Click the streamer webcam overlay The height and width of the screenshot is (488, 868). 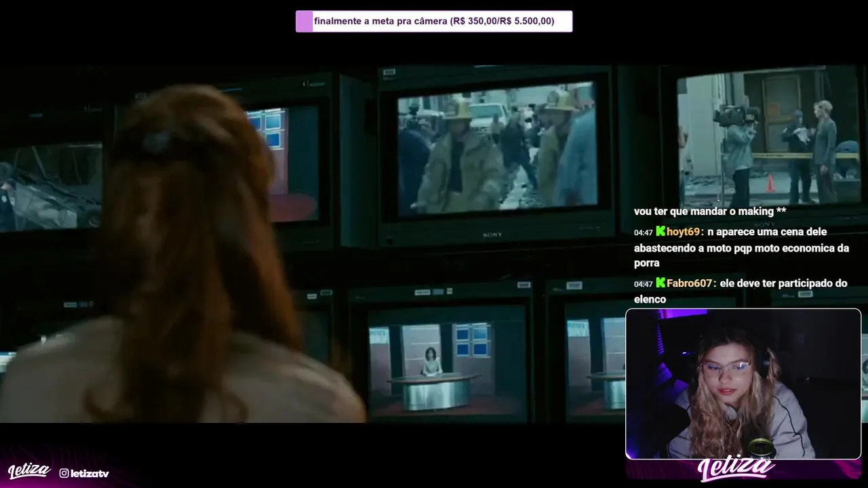coord(743,384)
